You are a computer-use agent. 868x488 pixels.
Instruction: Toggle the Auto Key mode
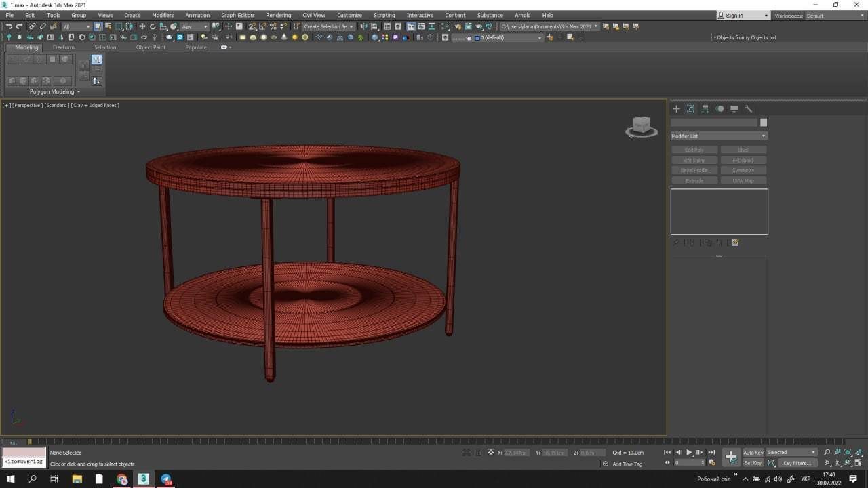click(x=753, y=452)
